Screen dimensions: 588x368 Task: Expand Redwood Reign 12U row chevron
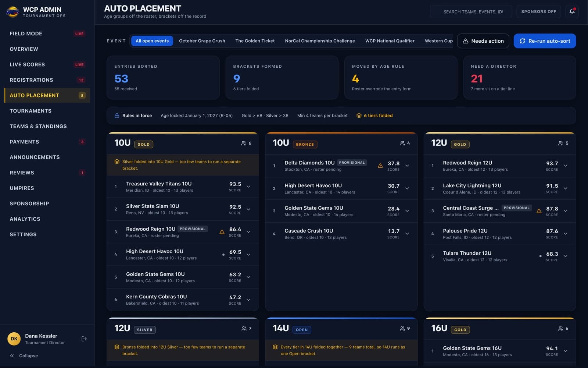566,166
